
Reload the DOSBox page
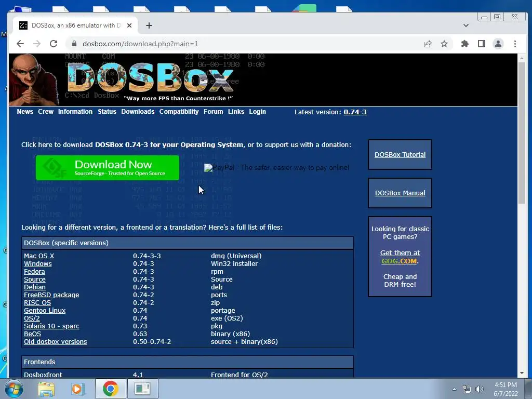(x=54, y=44)
